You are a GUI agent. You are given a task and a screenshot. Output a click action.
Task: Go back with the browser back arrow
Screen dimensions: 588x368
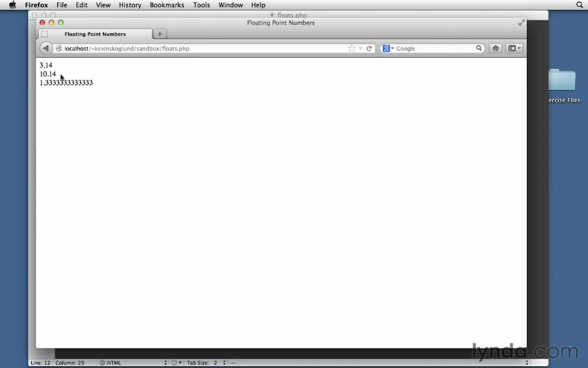click(46, 48)
